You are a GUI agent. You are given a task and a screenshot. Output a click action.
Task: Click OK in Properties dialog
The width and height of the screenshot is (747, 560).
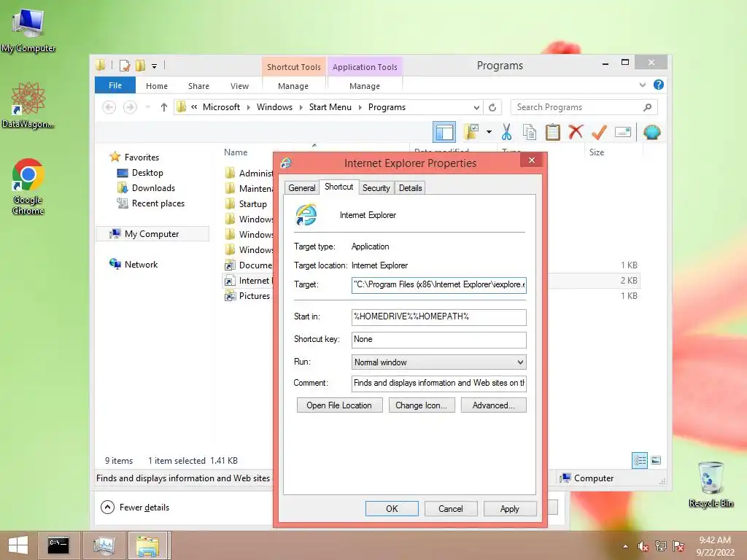pyautogui.click(x=392, y=508)
